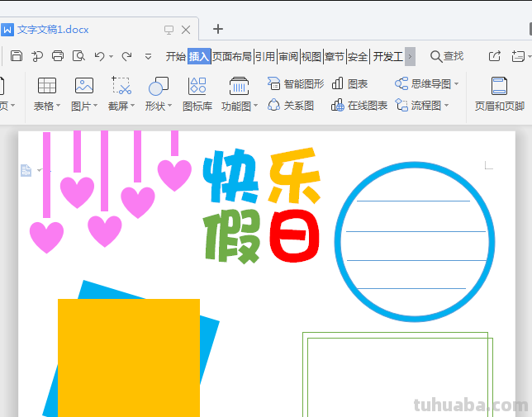
Task: Switch to the 开始 tab
Action: coord(176,56)
